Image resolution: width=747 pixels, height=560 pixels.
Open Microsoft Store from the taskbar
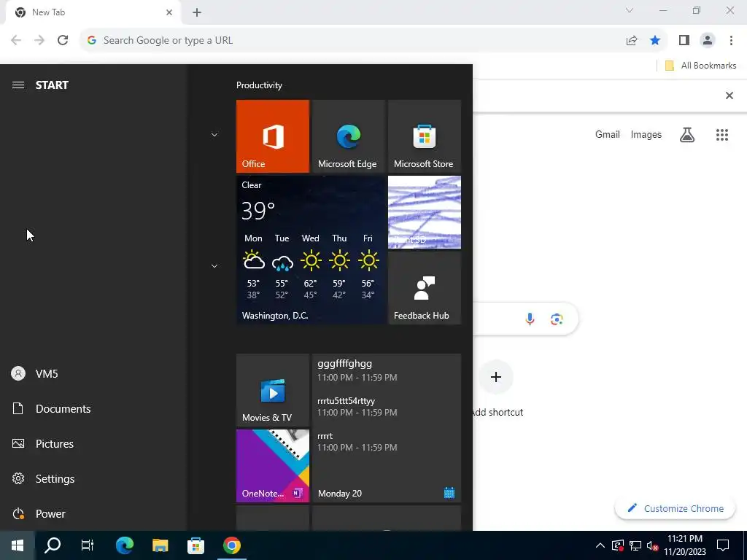click(196, 545)
